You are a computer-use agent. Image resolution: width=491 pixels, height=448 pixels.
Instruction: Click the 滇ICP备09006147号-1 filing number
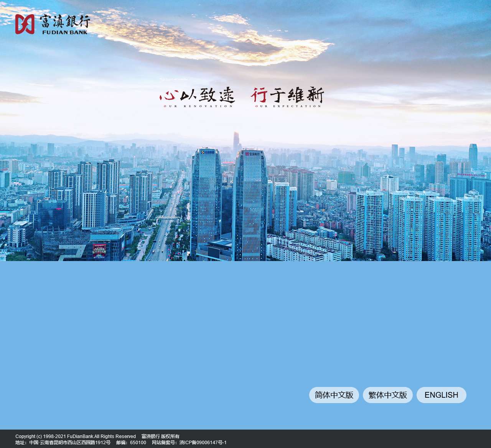(x=203, y=443)
